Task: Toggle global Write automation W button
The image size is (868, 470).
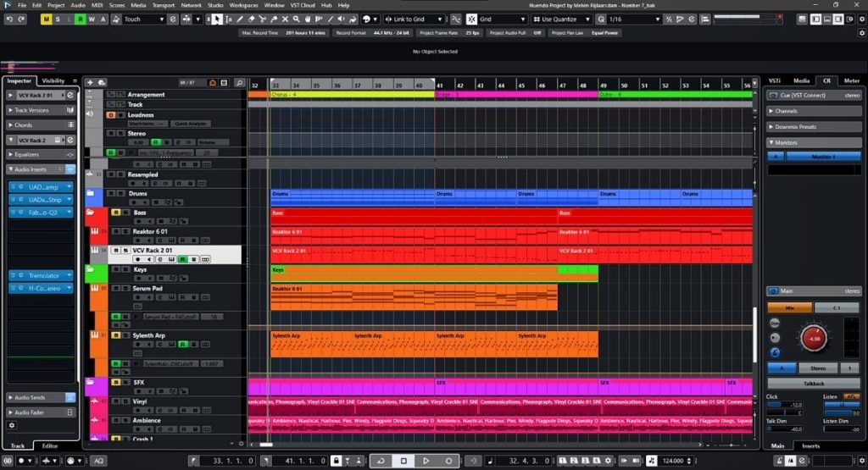Action: pyautogui.click(x=92, y=19)
